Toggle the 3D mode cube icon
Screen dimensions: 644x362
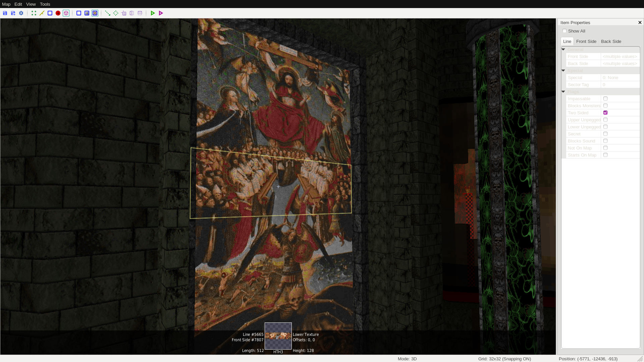(x=66, y=13)
